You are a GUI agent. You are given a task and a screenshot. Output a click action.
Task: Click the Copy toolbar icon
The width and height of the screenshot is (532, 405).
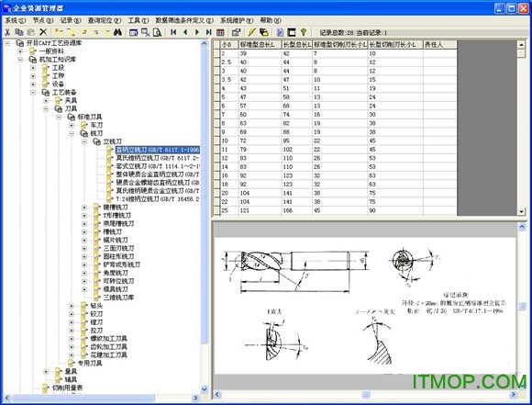tap(19, 32)
